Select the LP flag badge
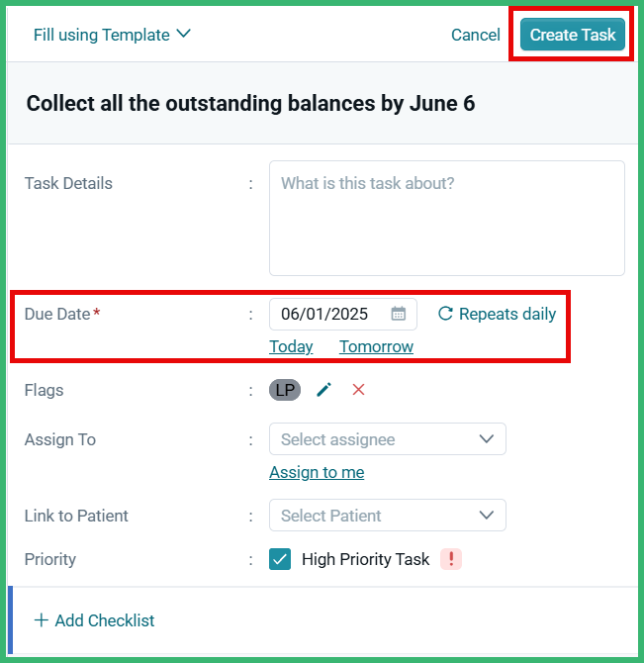Screen dimensions: 644x663 tap(285, 390)
